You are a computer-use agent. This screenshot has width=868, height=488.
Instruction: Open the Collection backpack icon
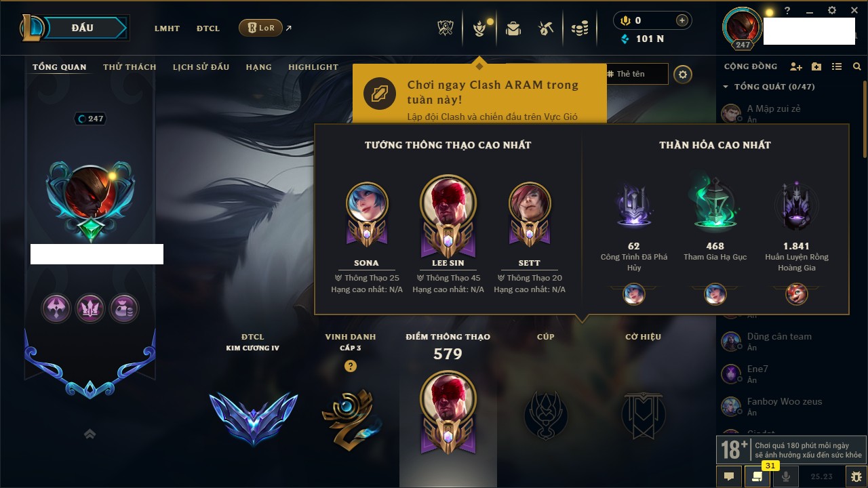pyautogui.click(x=513, y=28)
